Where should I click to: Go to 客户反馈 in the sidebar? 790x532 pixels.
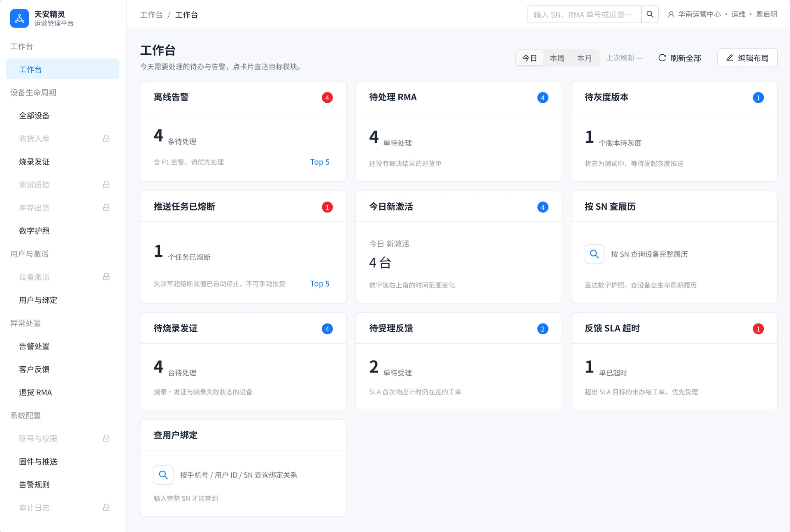62,369
